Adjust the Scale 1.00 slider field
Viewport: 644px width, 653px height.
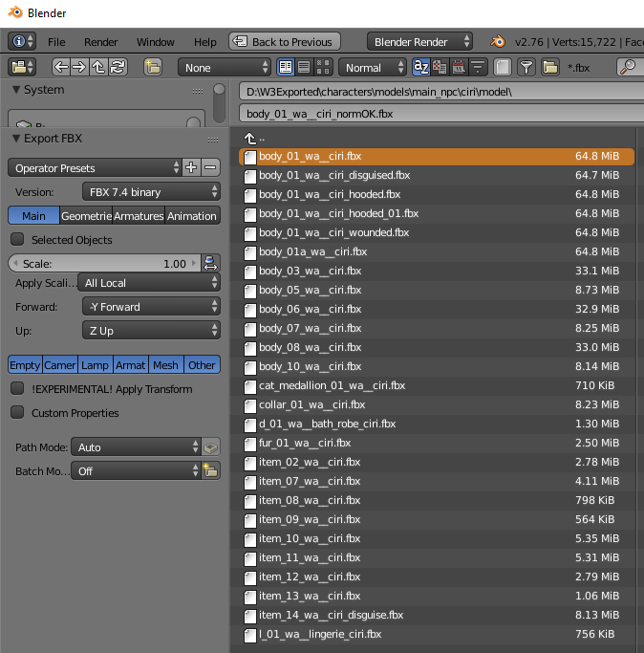pos(104,263)
